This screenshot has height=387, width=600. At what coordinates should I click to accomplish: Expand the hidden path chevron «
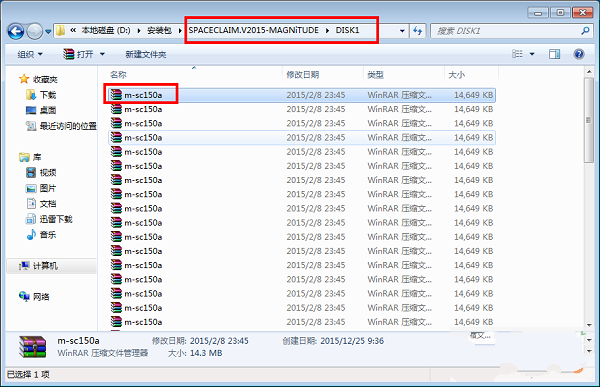pyautogui.click(x=73, y=31)
